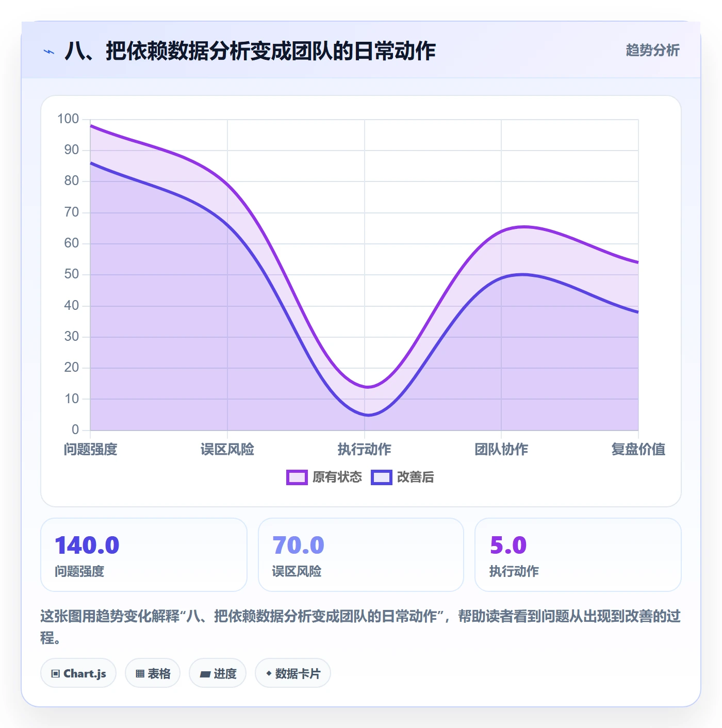Click the 执行动作 x-axis label

(x=365, y=450)
